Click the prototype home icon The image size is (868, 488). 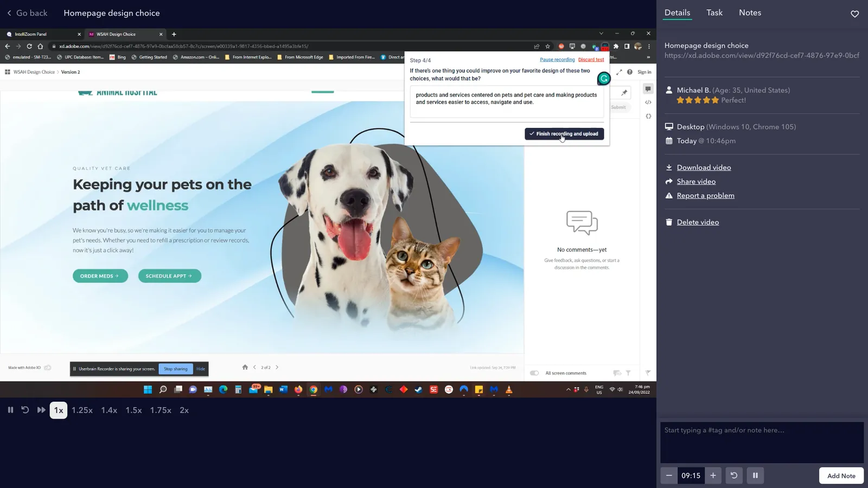click(245, 367)
